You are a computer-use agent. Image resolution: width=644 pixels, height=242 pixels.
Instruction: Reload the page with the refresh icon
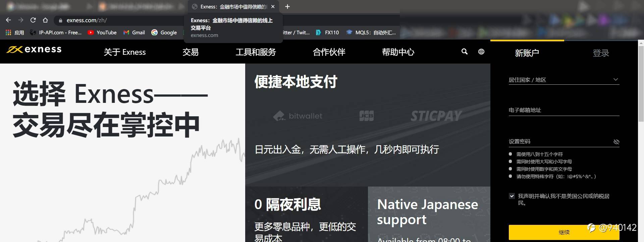pos(33,20)
